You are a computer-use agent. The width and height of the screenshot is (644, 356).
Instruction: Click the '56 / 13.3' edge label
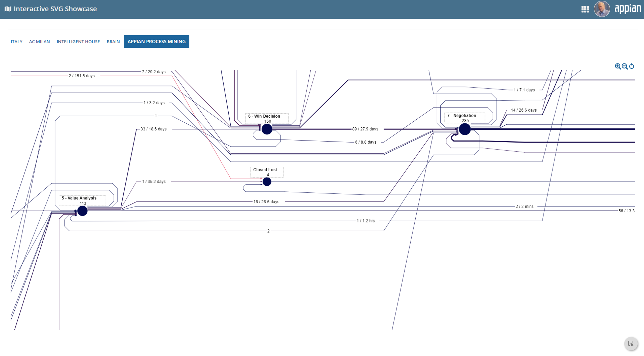[x=627, y=211]
